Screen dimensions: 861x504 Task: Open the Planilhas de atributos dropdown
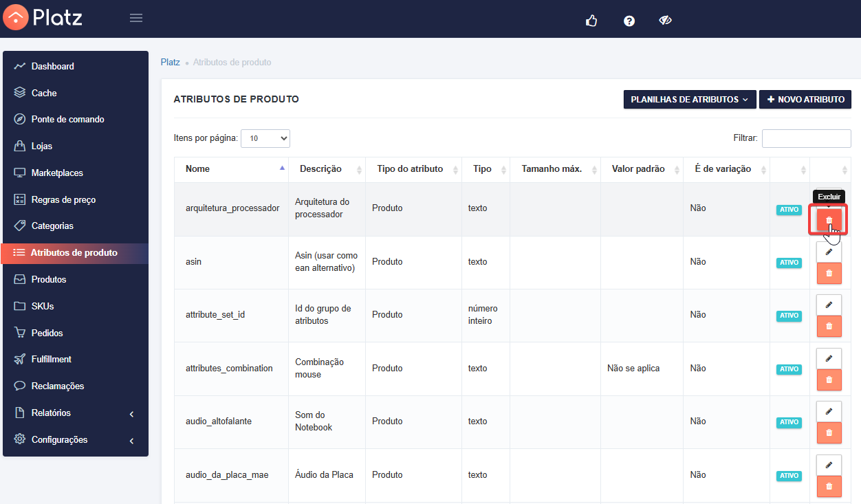tap(690, 100)
